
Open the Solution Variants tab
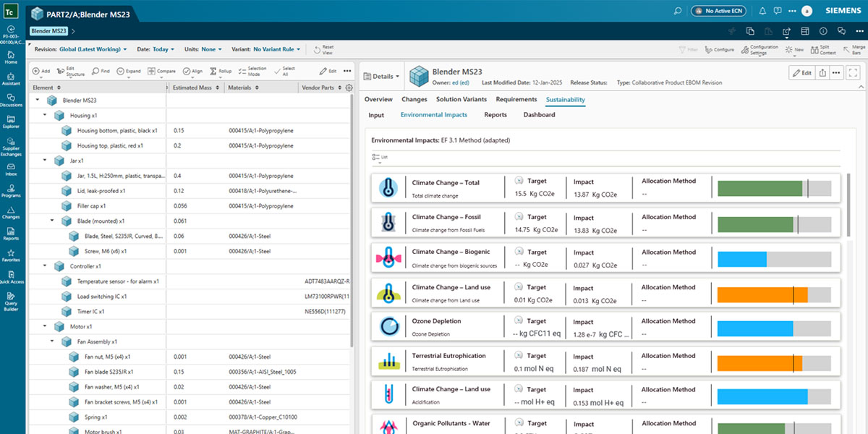click(x=461, y=99)
